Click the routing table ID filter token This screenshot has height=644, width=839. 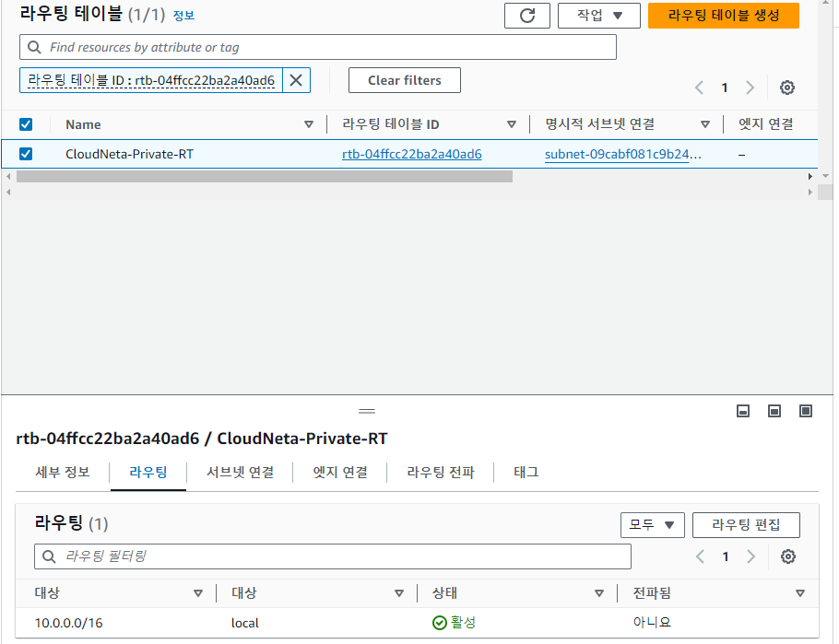click(x=151, y=80)
